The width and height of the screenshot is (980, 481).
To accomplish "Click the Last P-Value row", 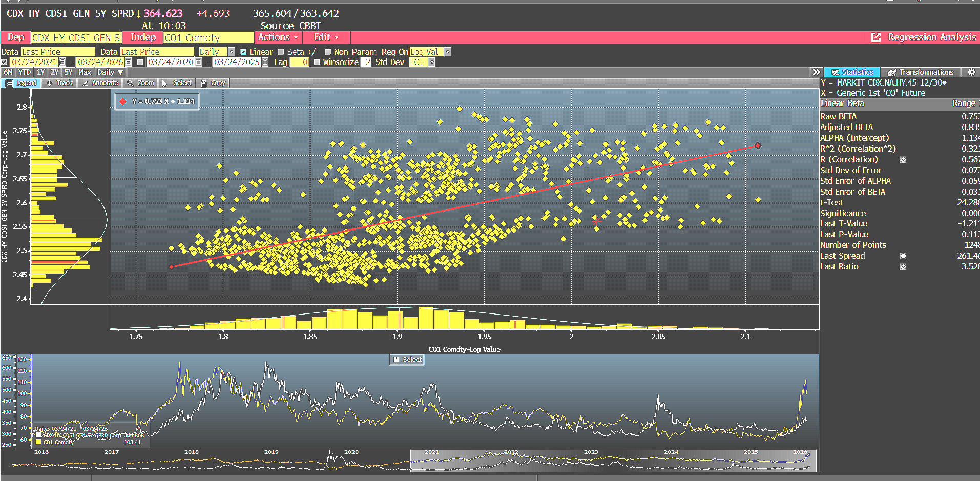I will point(900,235).
